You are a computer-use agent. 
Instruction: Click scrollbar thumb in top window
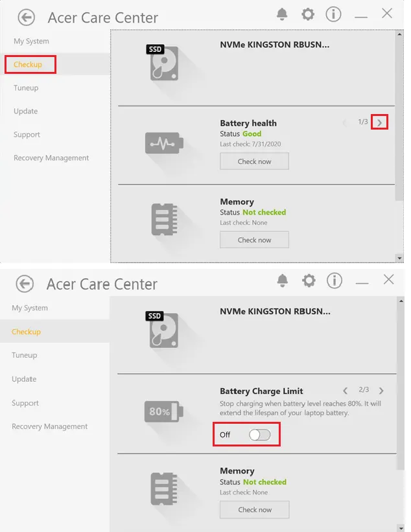[x=399, y=119]
